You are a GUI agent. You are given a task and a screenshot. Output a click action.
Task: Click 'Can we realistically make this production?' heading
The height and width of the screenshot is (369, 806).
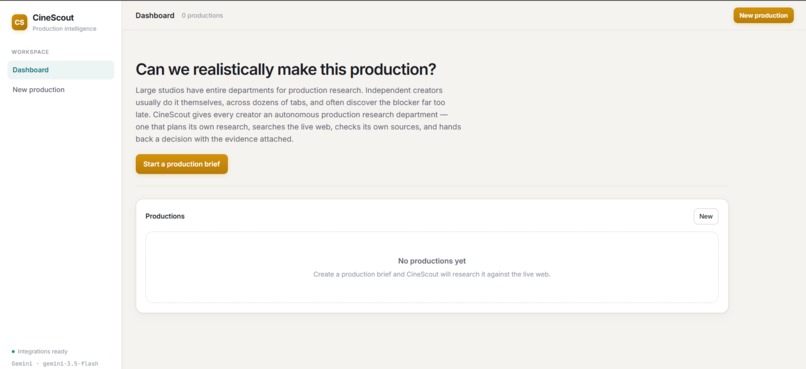286,69
